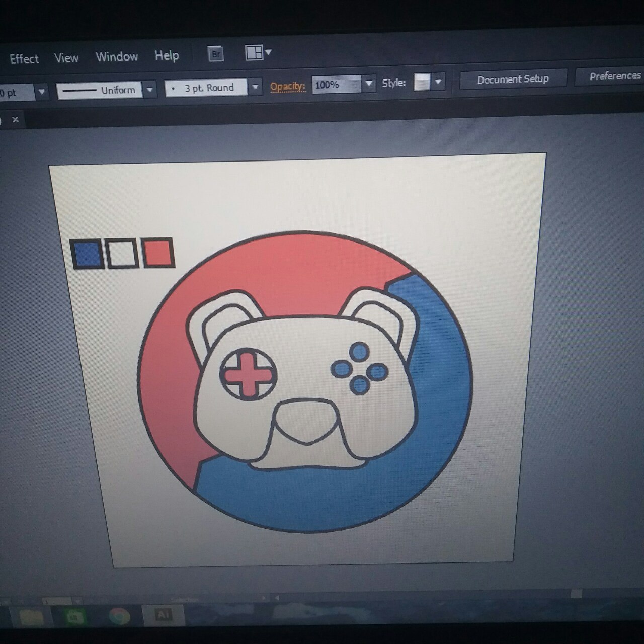
Task: Select the blue color square on artboard
Action: pyautogui.click(x=88, y=254)
